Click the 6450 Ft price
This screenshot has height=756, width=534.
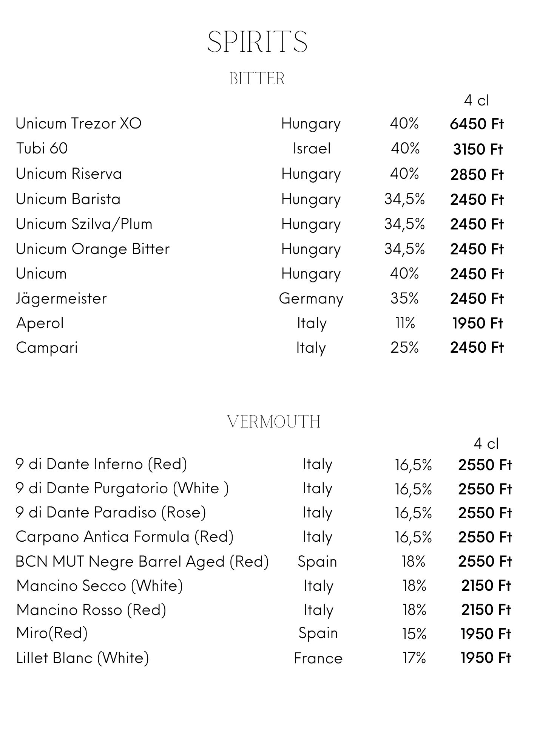pyautogui.click(x=477, y=124)
